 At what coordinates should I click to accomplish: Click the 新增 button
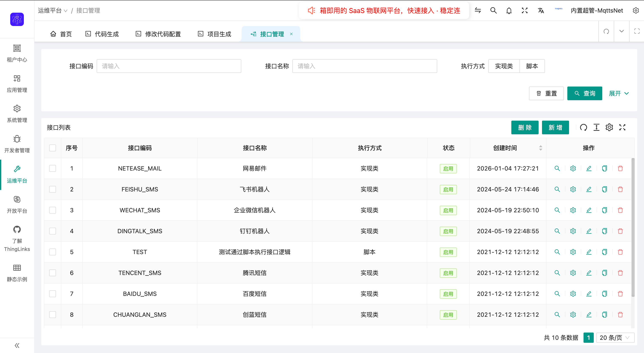point(555,127)
